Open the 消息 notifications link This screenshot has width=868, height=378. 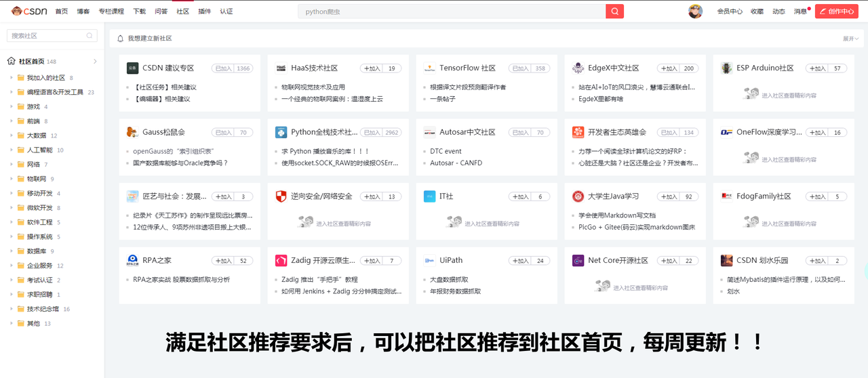801,12
